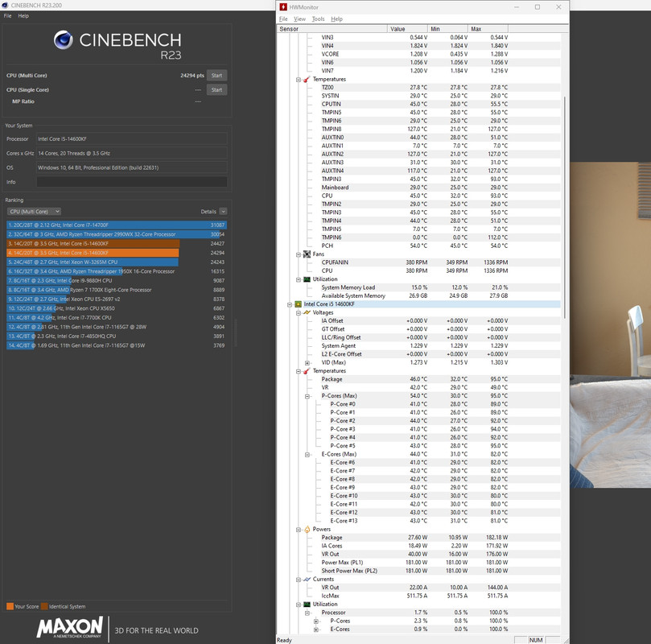Click the NUM status bar indicator
The image size is (651, 644).
[536, 640]
